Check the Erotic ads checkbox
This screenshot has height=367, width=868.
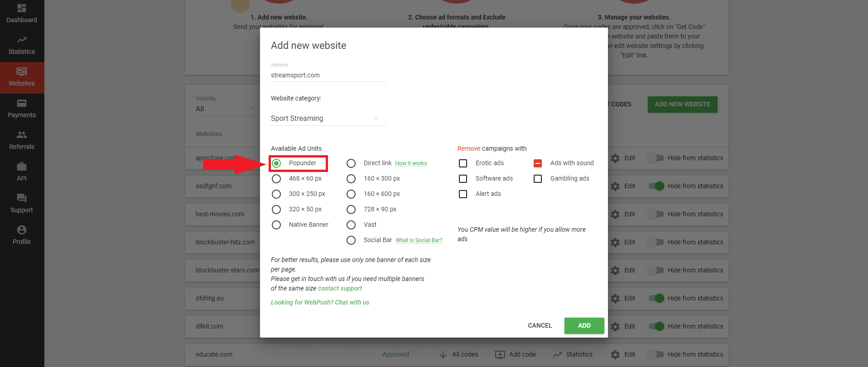tap(463, 163)
